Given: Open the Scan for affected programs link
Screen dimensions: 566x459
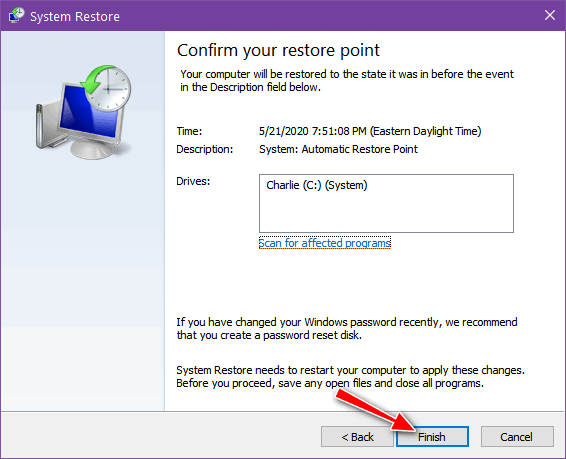Looking at the screenshot, I should pyautogui.click(x=325, y=243).
